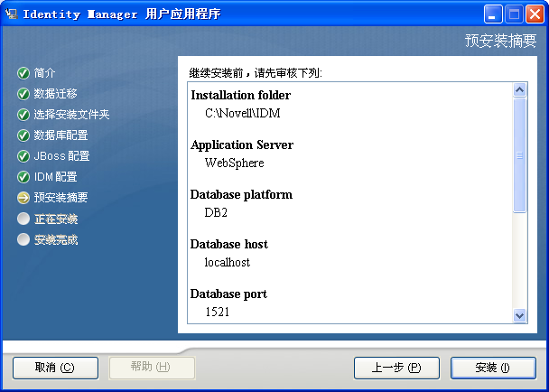Click the 继续安装前，请先审核下列 instruction text
549x392 pixels.
(x=256, y=73)
